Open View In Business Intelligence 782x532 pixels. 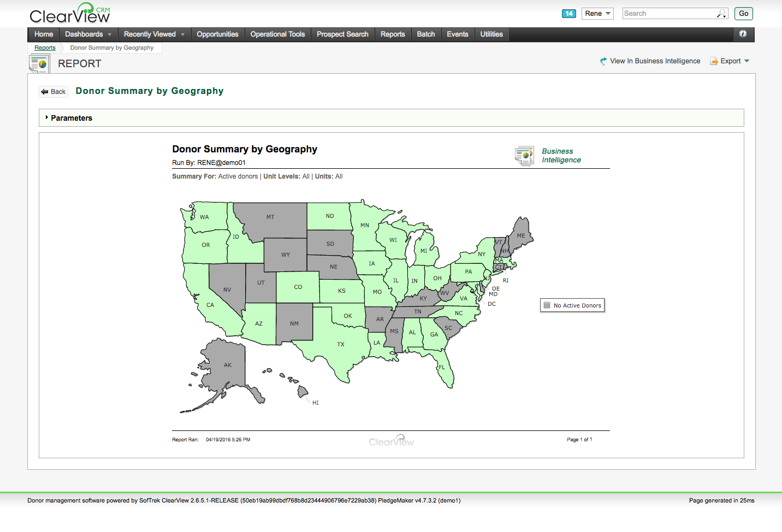650,61
